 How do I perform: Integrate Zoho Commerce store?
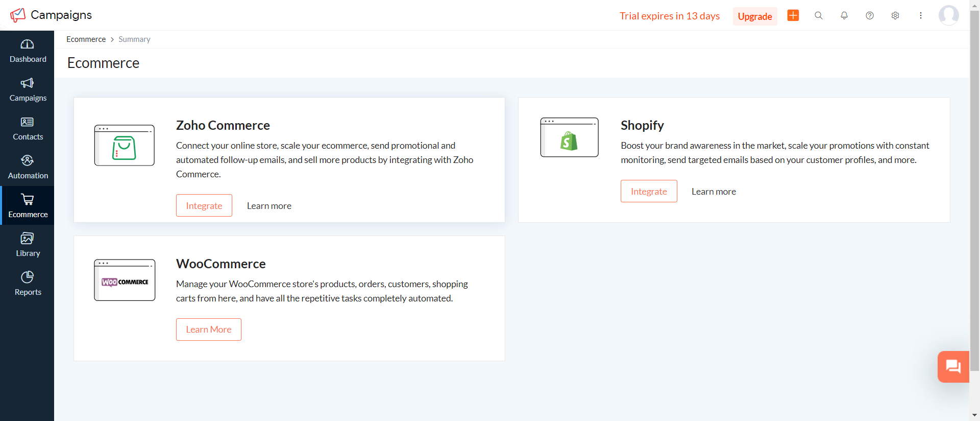(x=204, y=205)
